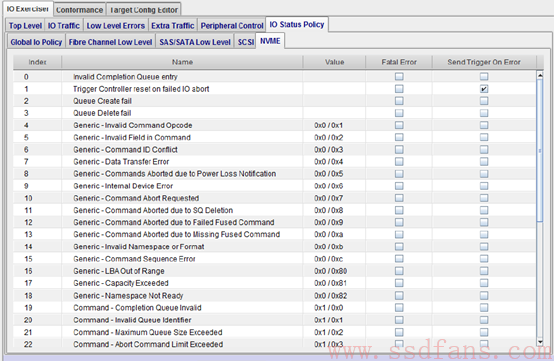Sort table by Index column header
The image size is (554, 361).
tap(37, 62)
